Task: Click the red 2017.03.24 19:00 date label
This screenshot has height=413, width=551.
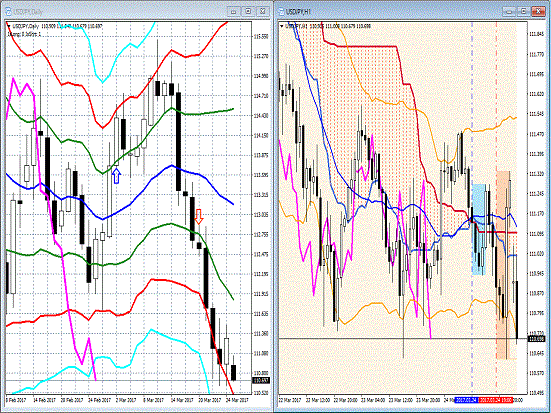Action: tap(495, 400)
